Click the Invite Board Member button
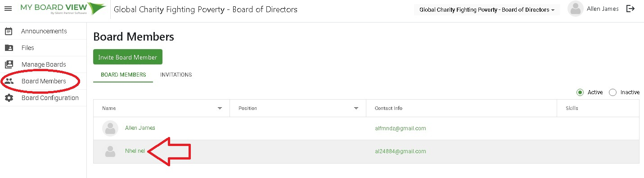The height and width of the screenshot is (178, 644). [x=128, y=57]
